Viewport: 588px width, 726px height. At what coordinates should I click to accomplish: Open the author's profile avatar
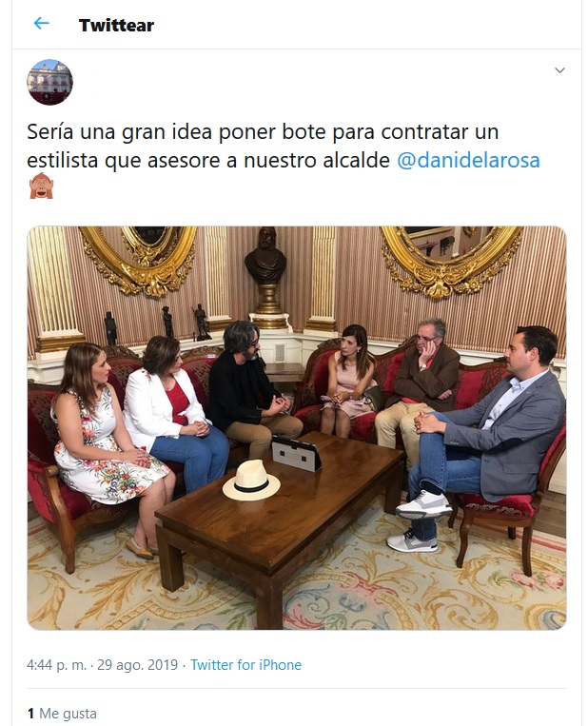pos(50,82)
